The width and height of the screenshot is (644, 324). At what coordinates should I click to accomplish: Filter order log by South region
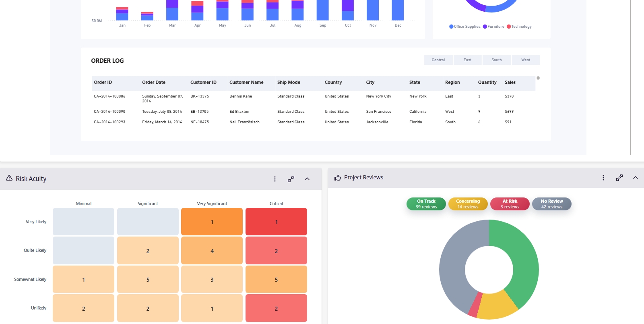[x=497, y=60]
